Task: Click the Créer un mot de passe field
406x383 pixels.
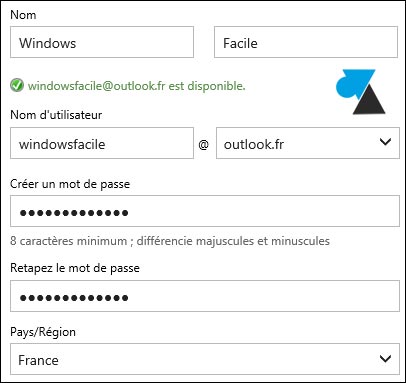Action: [x=205, y=211]
